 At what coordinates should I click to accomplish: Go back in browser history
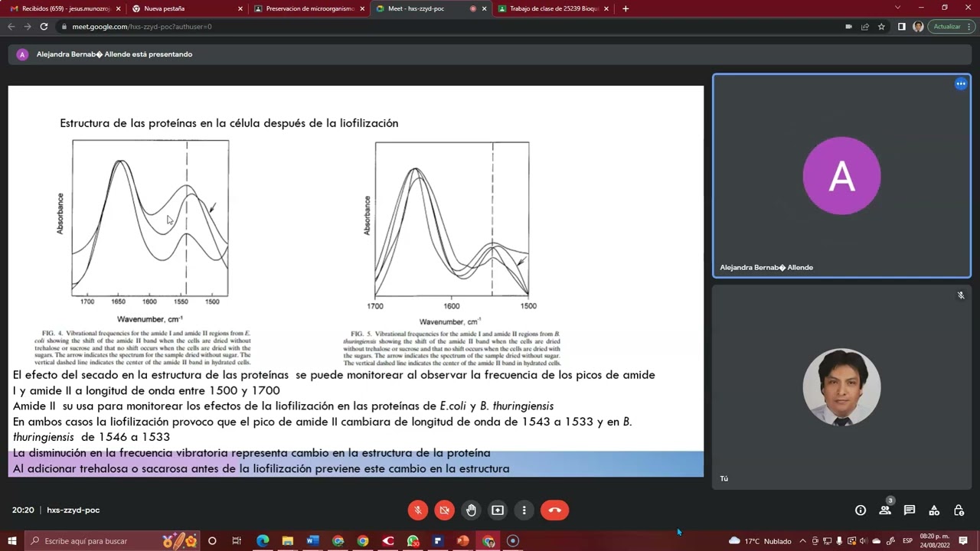point(11,26)
